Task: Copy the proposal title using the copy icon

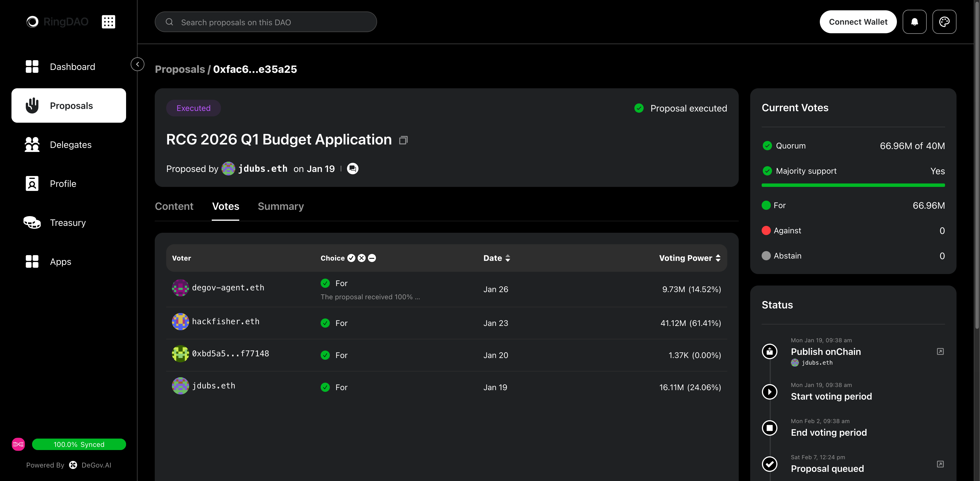Action: (x=403, y=140)
